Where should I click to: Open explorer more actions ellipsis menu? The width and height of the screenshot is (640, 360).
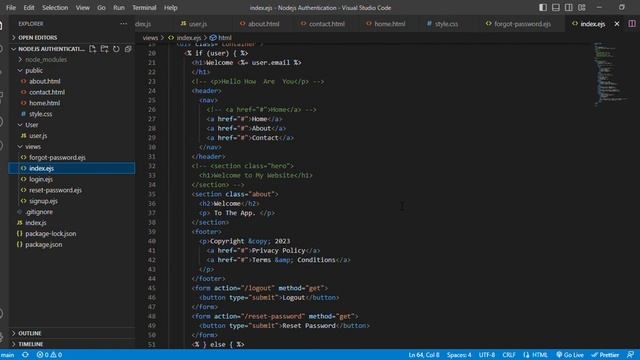[123, 24]
